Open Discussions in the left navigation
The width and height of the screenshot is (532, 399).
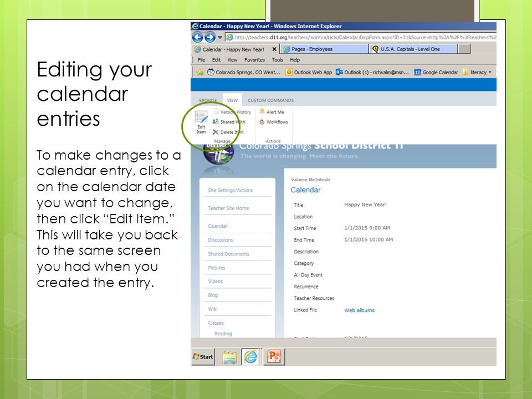point(221,240)
